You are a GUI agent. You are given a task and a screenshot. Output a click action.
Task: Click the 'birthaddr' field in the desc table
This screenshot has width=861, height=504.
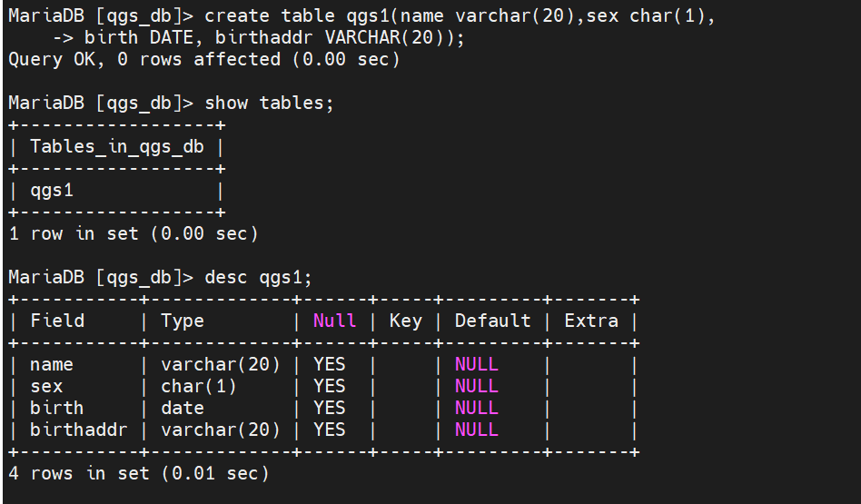(79, 430)
